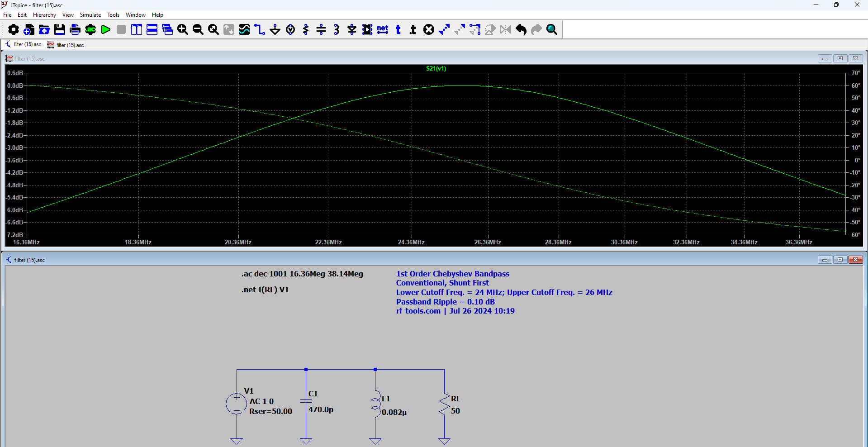Image resolution: width=868 pixels, height=447 pixels.
Task: Select the Place Inductor tool
Action: tap(337, 29)
